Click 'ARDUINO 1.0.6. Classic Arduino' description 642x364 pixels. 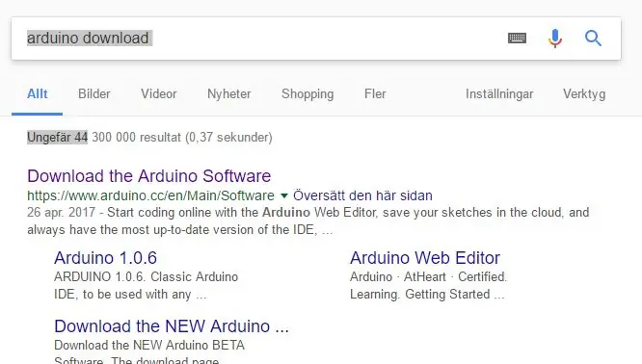[x=147, y=276]
